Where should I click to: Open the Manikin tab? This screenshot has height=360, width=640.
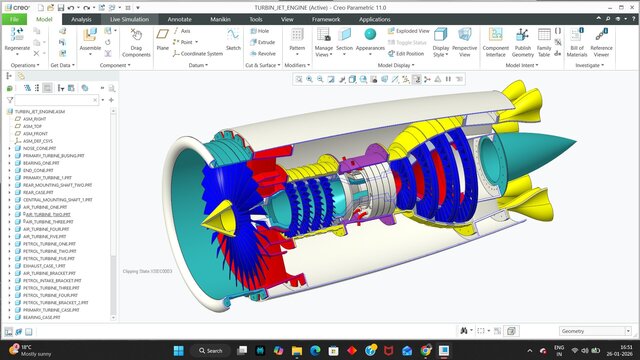(220, 19)
